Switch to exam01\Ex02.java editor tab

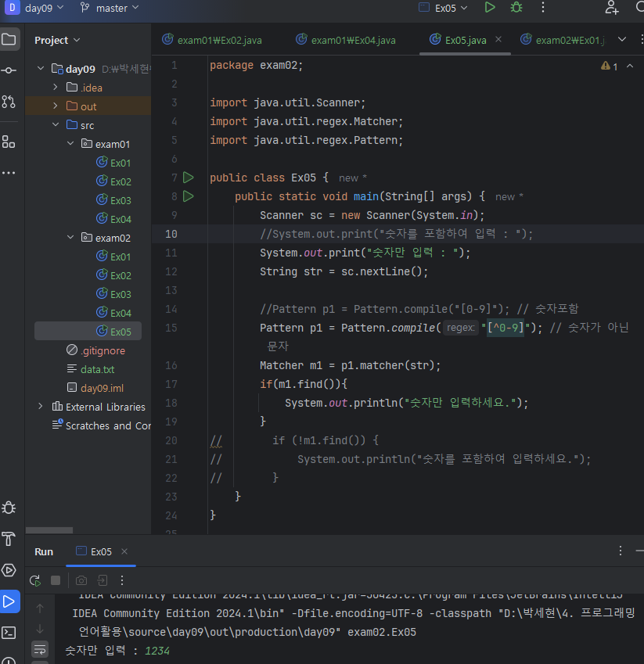(212, 40)
